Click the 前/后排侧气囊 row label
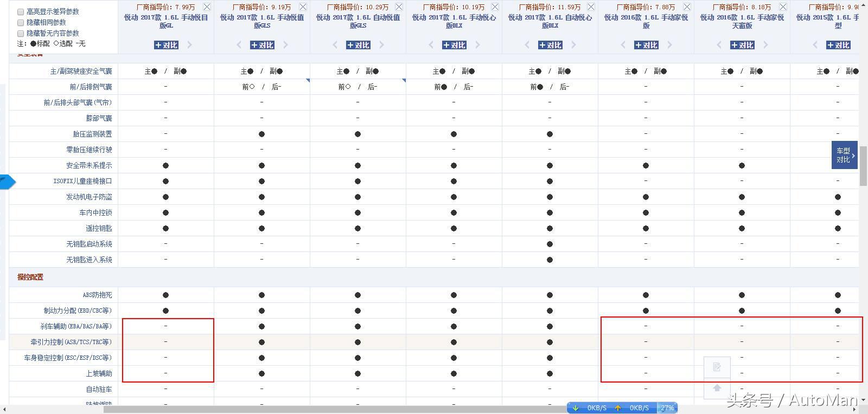The height and width of the screenshot is (414, 868). [91, 87]
